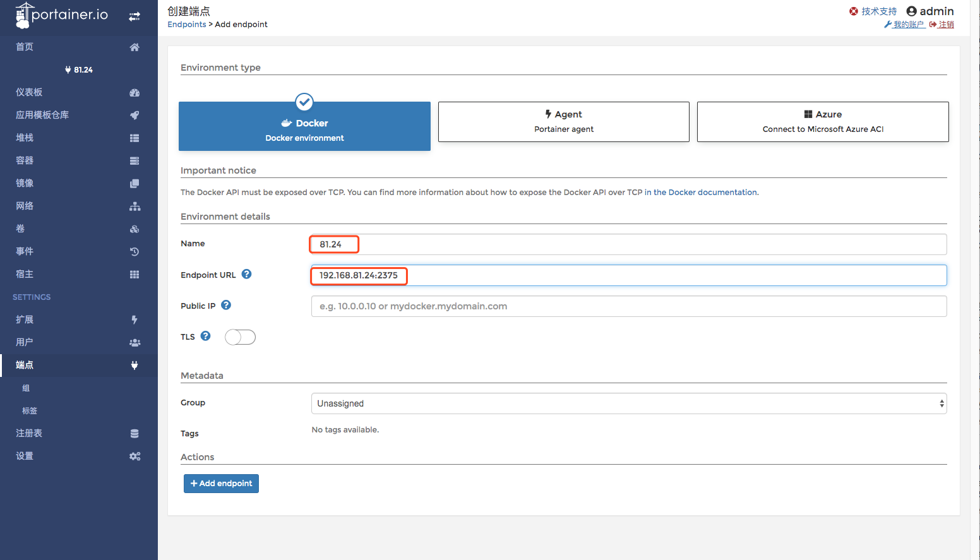
Task: Open the Docker documentation link
Action: click(700, 193)
